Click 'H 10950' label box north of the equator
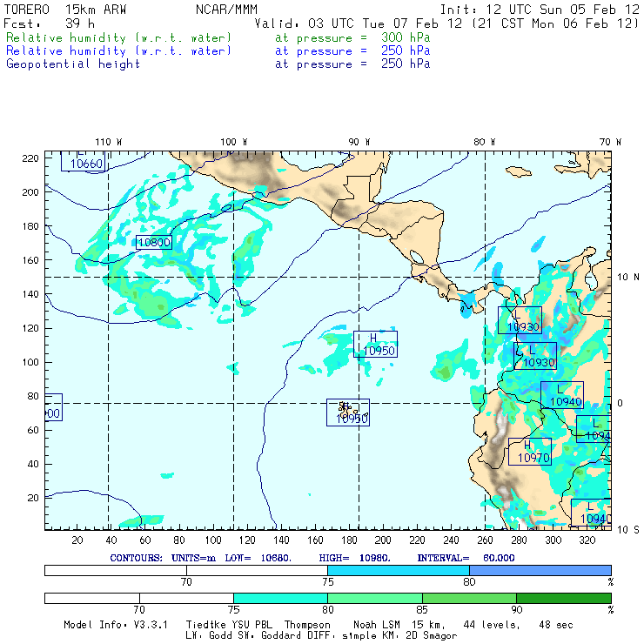Screen dimensions: 644x644 point(375,344)
